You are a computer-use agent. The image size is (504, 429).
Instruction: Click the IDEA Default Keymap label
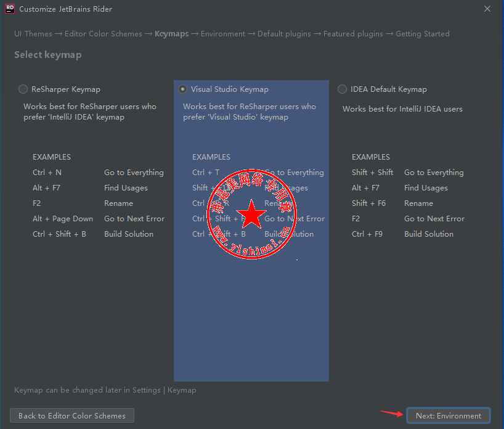click(389, 89)
